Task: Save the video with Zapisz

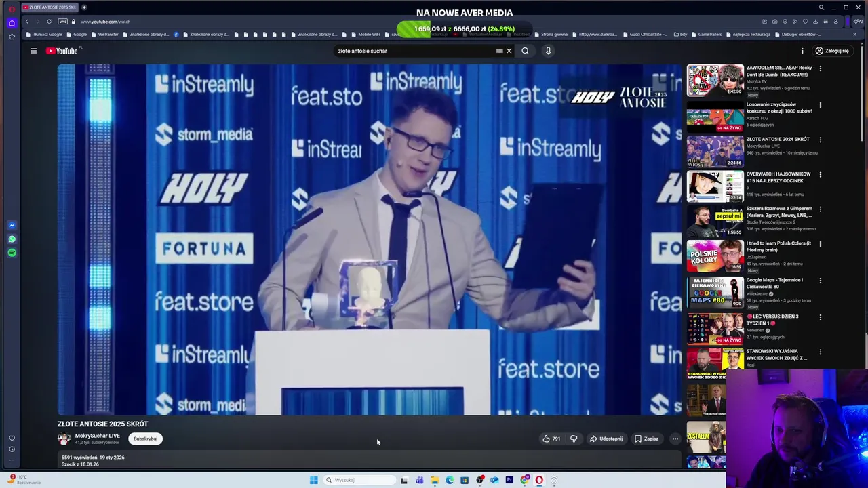Action: 646,439
